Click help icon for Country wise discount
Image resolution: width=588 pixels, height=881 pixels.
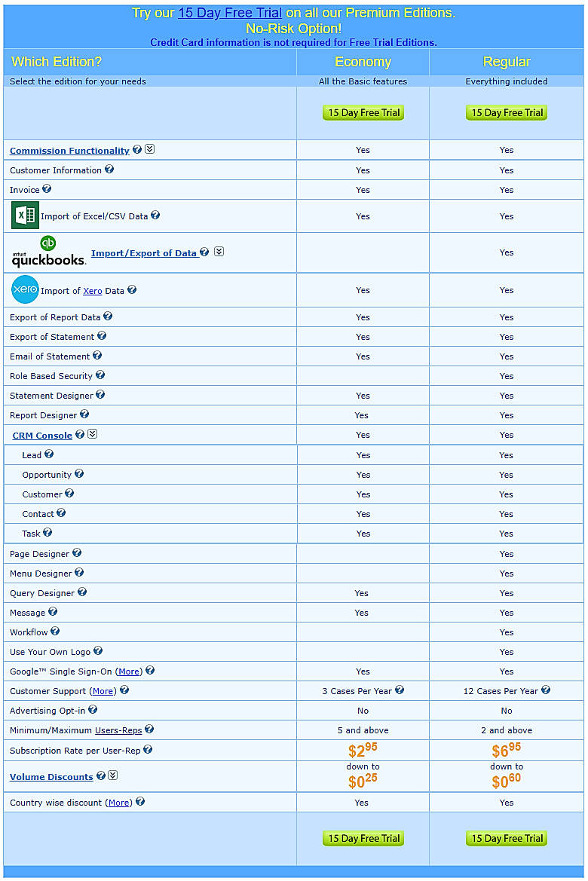140,801
